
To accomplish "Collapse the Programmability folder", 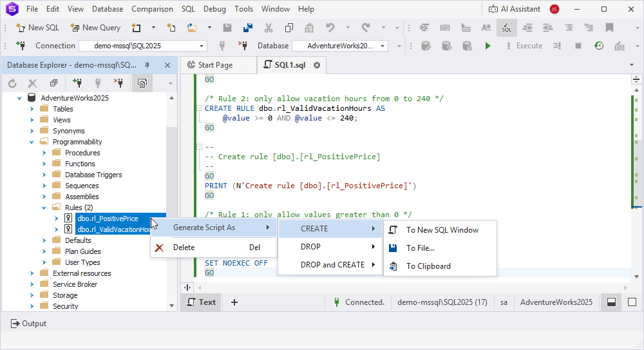I will point(32,142).
